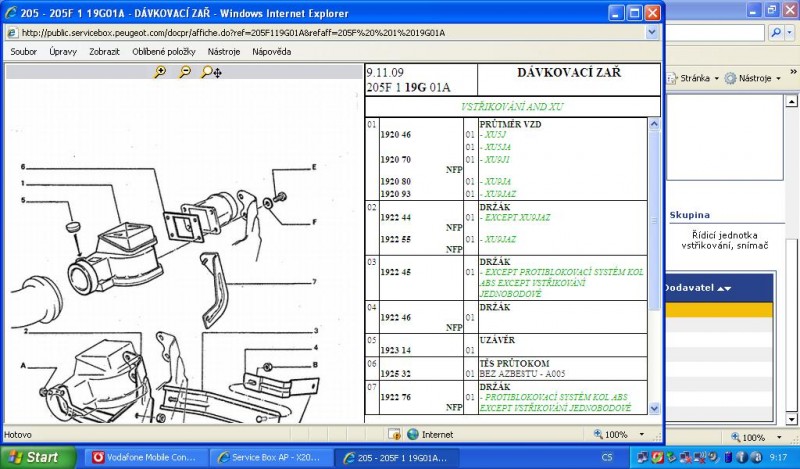Open the Oblíbené položky menu

[x=164, y=51]
